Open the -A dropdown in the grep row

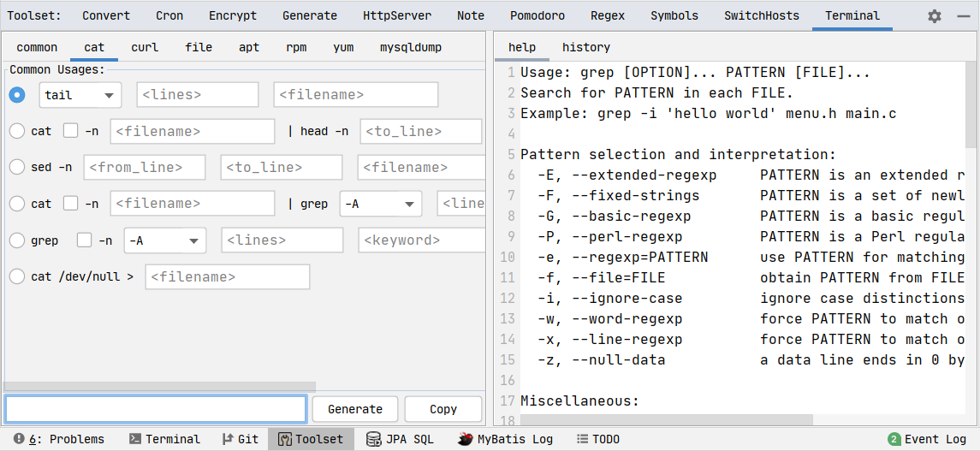165,240
